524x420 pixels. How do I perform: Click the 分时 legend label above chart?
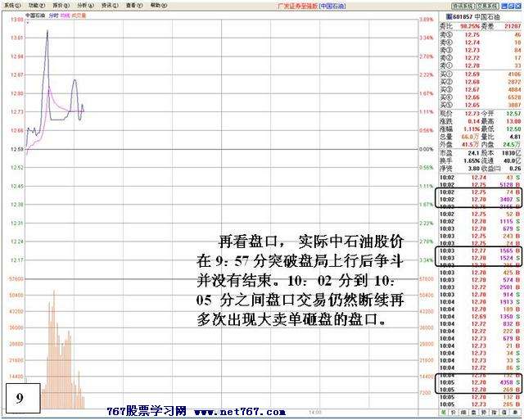tap(53, 16)
